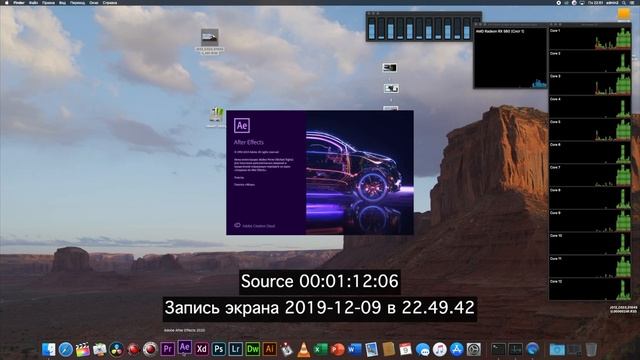Screen dimensions: 640x360
Task: Launch Safari from the Dock
Action: point(66,349)
